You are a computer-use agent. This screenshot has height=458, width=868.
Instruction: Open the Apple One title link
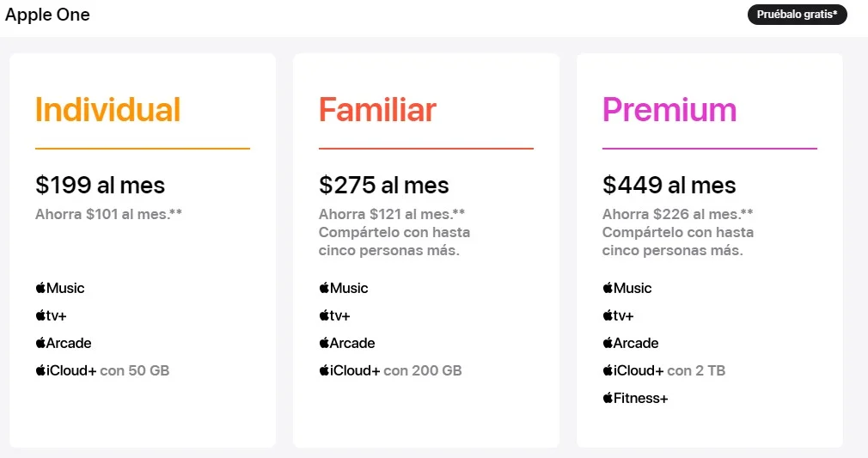tap(47, 15)
